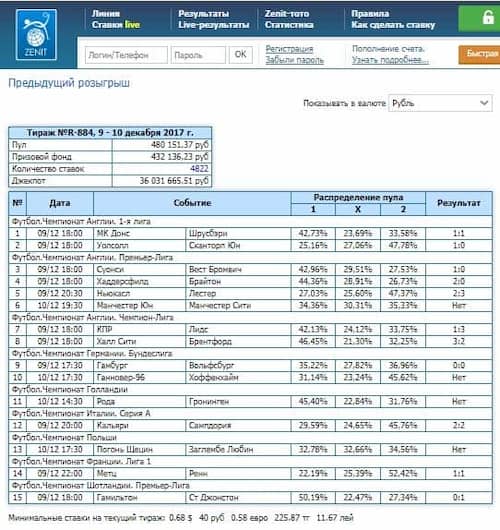Image resolution: width=500 pixels, height=530 pixels.
Task: Go to Результаты page
Action: click(204, 14)
